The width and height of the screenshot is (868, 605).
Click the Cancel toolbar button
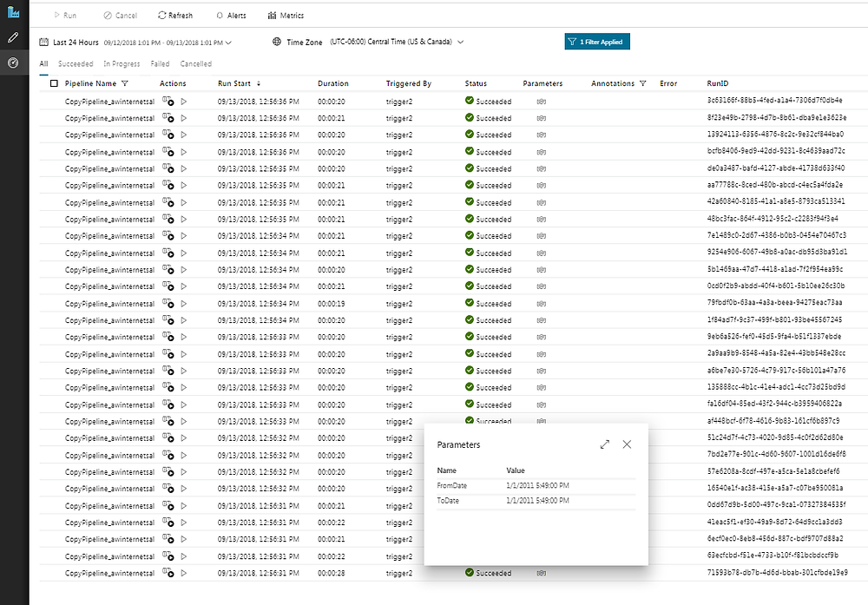point(120,16)
